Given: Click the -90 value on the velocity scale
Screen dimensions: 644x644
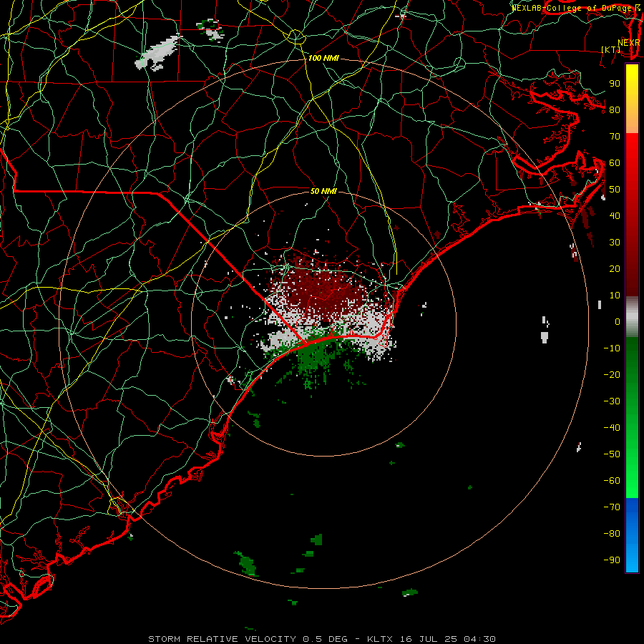Looking at the screenshot, I should point(612,560).
